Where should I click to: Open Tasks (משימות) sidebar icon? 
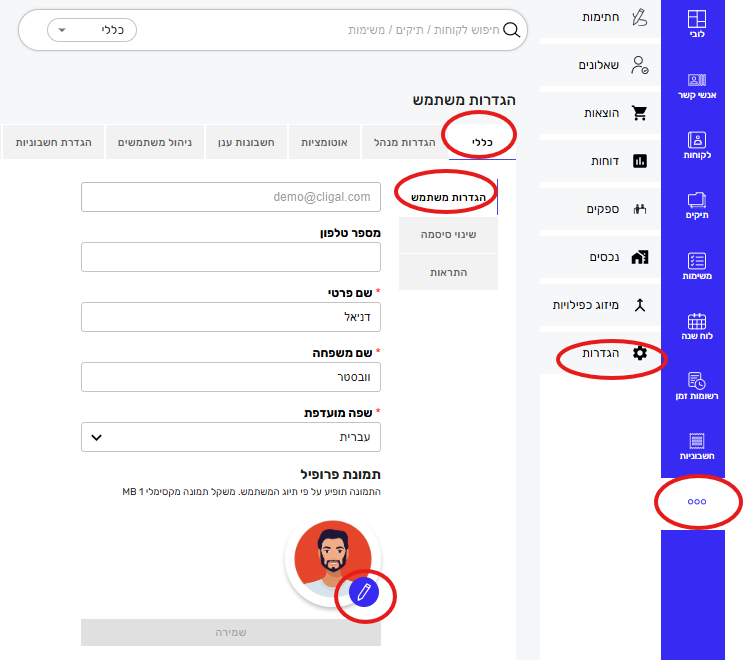696,266
